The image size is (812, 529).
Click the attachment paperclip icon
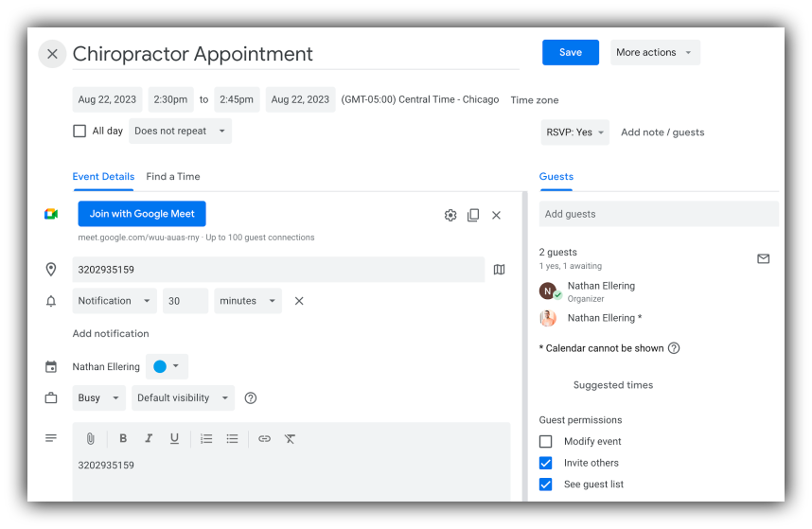[91, 438]
